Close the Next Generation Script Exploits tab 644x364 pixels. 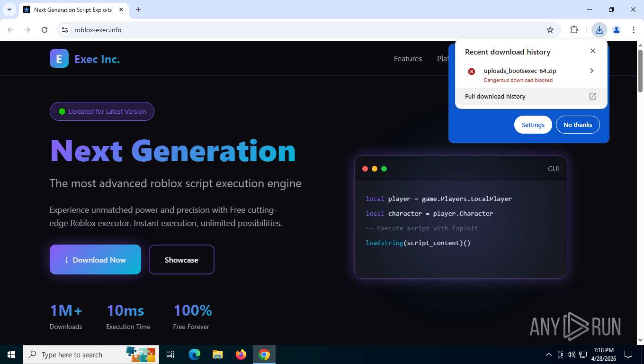[121, 9]
